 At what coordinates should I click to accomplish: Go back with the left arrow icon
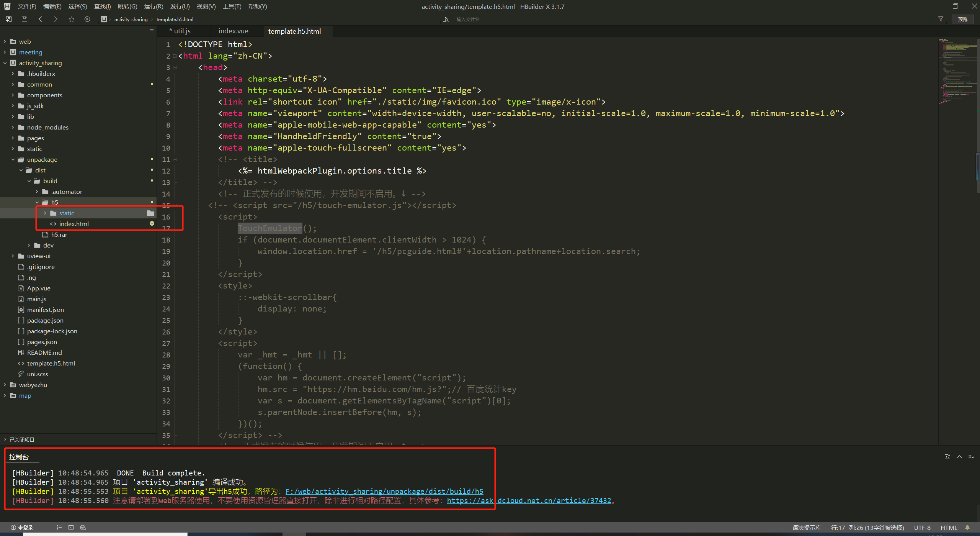point(40,19)
